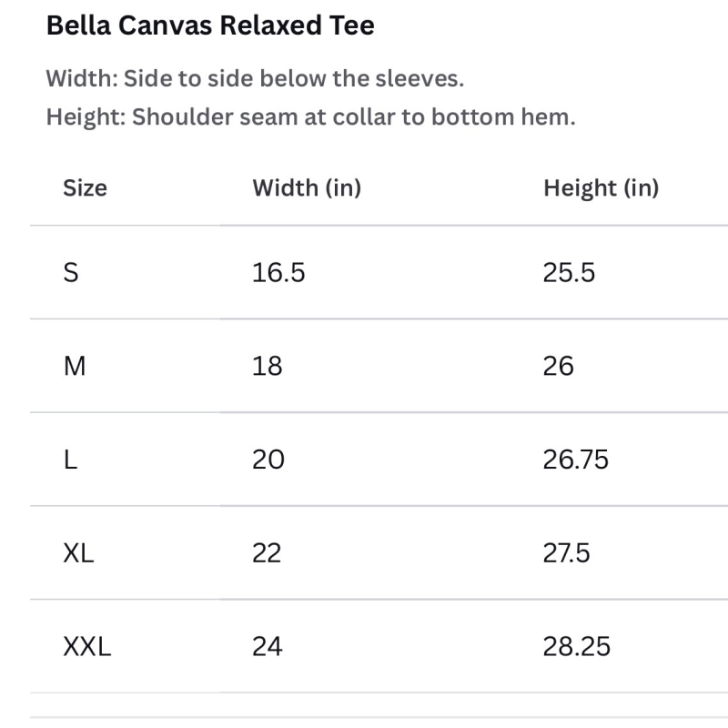This screenshot has height=728, width=728.
Task: Click the 16.5 width value
Action: [278, 272]
